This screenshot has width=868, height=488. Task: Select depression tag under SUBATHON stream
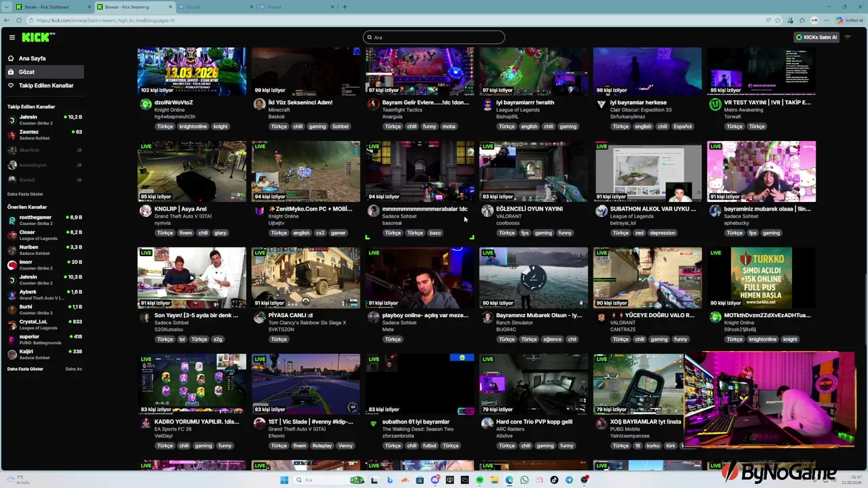coord(663,232)
